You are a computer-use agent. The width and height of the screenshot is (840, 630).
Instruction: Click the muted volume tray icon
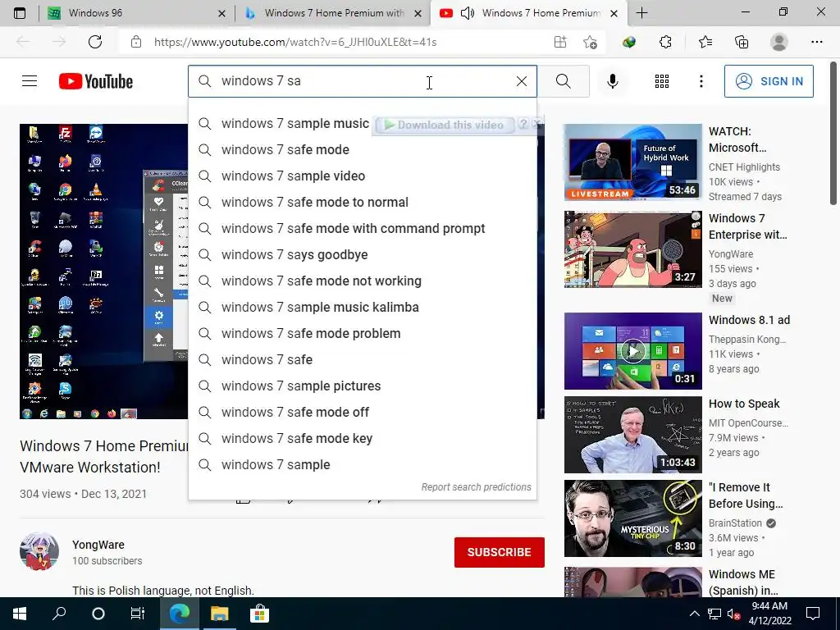[x=733, y=614]
